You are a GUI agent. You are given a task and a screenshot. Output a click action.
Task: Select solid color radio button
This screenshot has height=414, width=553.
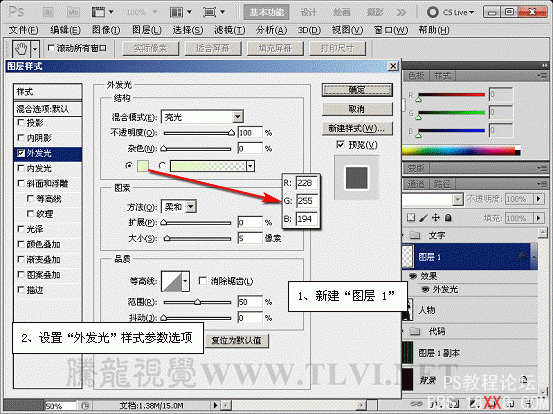tap(129, 165)
